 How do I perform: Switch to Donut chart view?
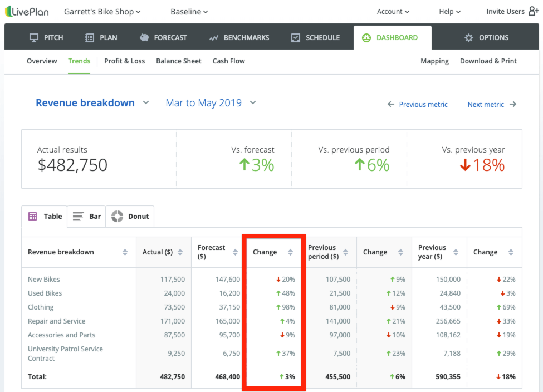[130, 217]
